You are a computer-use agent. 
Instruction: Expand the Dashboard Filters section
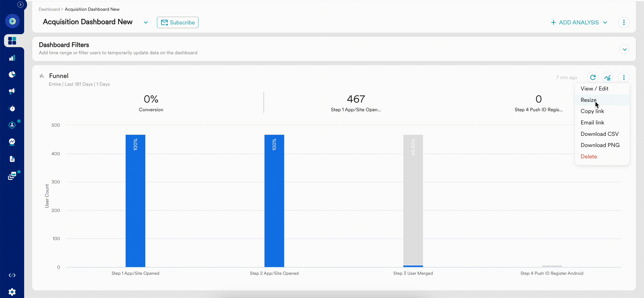(x=624, y=49)
